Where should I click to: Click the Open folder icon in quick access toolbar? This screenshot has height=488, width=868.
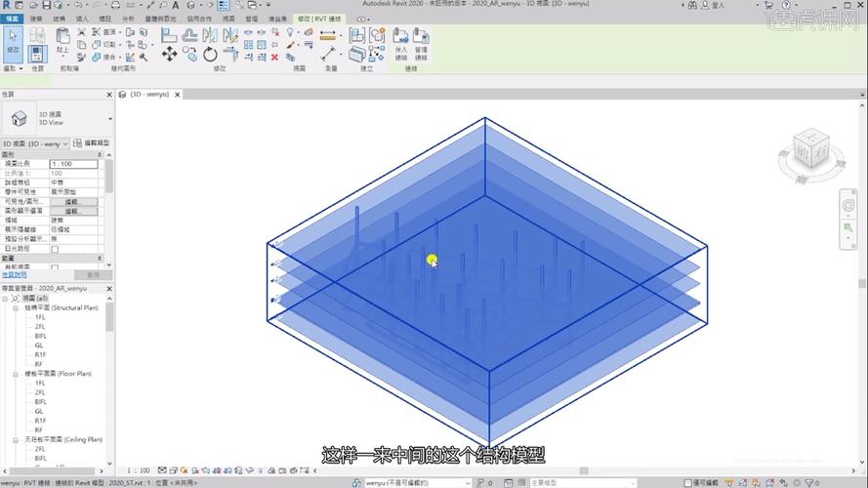(34, 5)
